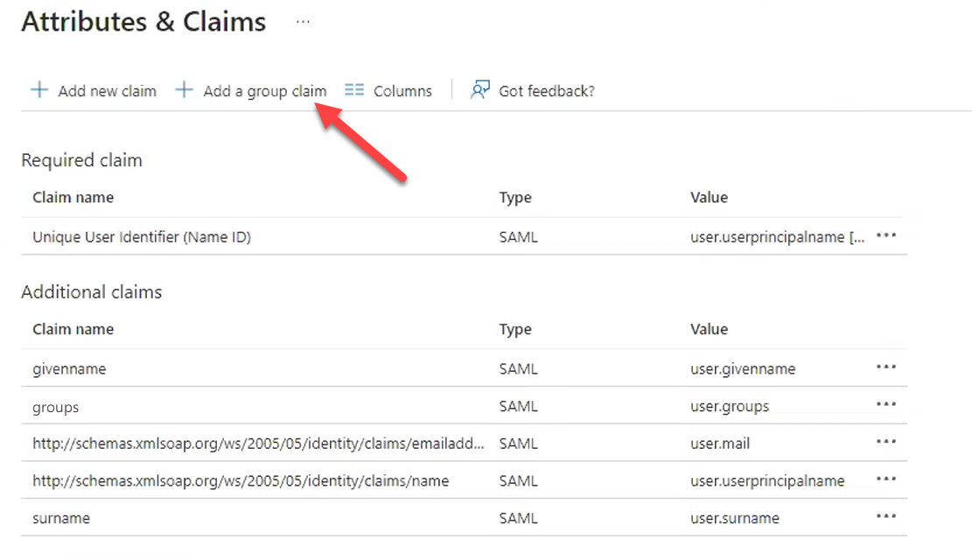This screenshot has height=560, width=972.
Task: Click the Add new claim label
Action: [x=108, y=91]
